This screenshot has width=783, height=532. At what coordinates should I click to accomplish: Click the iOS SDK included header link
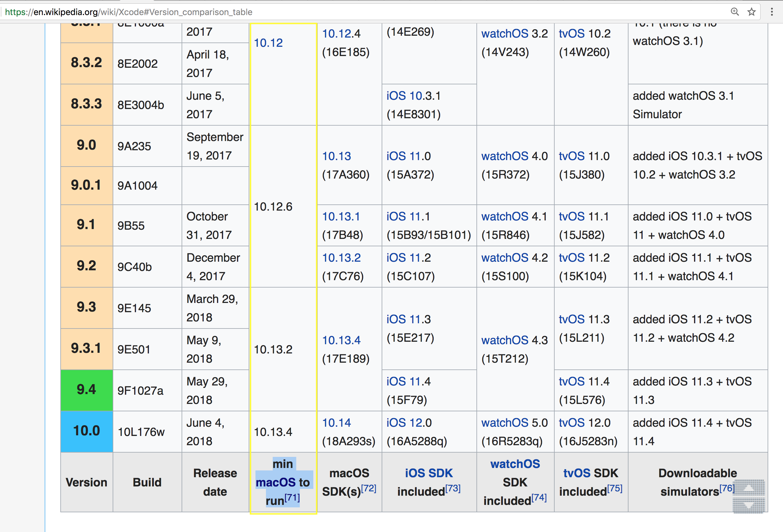click(x=428, y=473)
